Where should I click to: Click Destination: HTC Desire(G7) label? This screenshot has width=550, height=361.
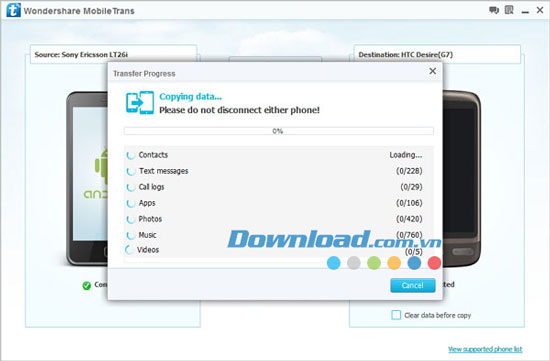click(x=405, y=55)
